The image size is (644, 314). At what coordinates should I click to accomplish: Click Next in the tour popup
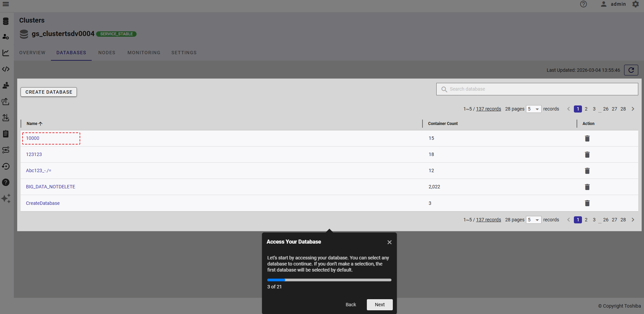[380, 305]
